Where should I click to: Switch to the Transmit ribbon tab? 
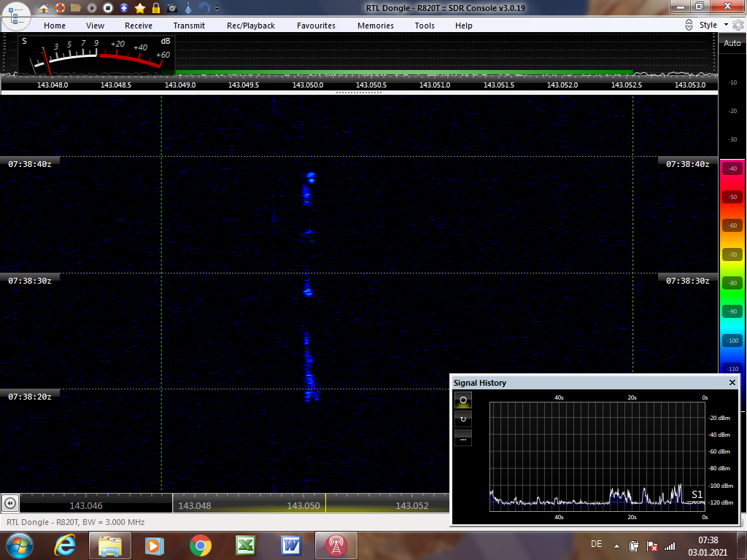point(189,26)
